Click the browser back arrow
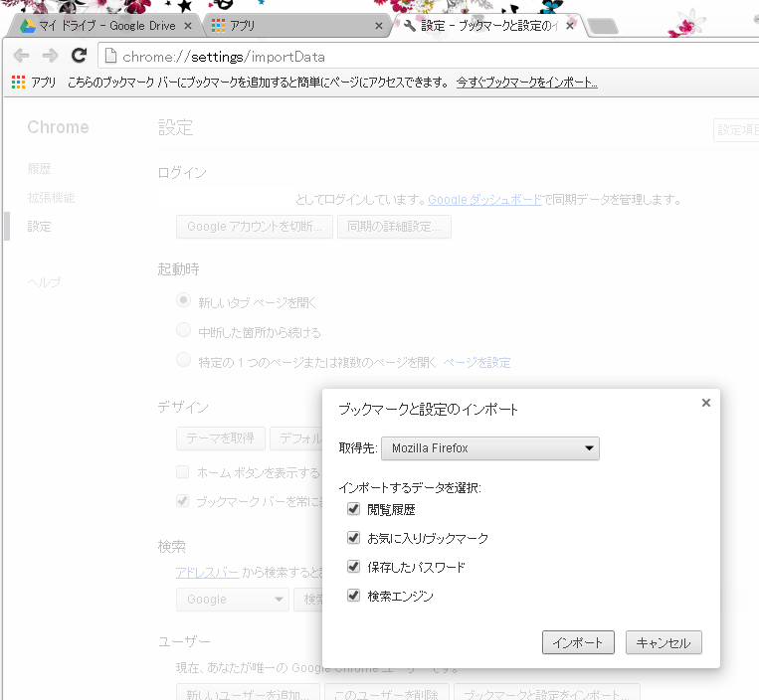 tap(21, 56)
